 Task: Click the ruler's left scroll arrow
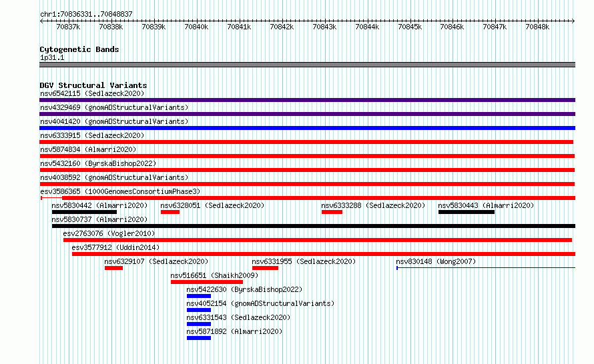click(41, 21)
